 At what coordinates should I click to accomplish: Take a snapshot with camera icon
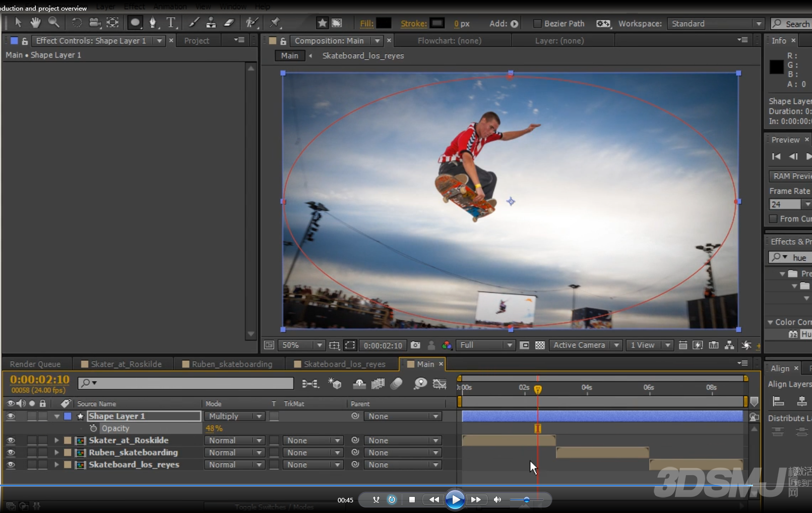[x=415, y=345]
